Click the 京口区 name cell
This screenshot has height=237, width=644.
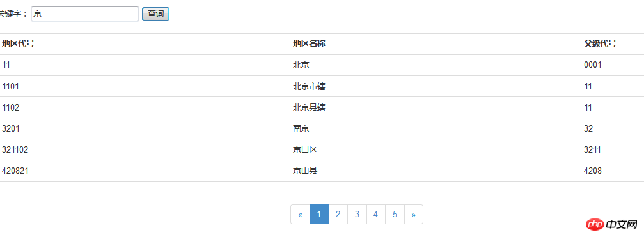point(434,150)
